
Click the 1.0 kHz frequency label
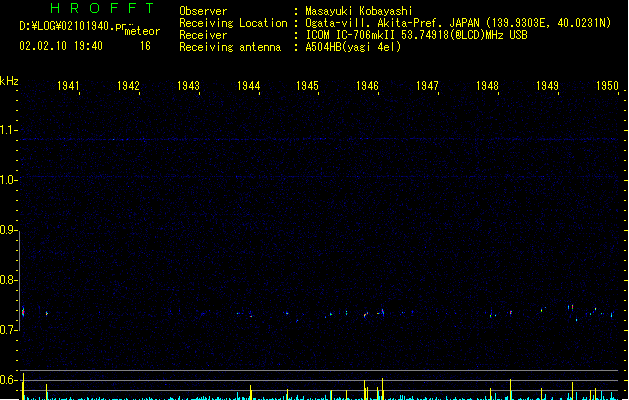click(x=8, y=180)
